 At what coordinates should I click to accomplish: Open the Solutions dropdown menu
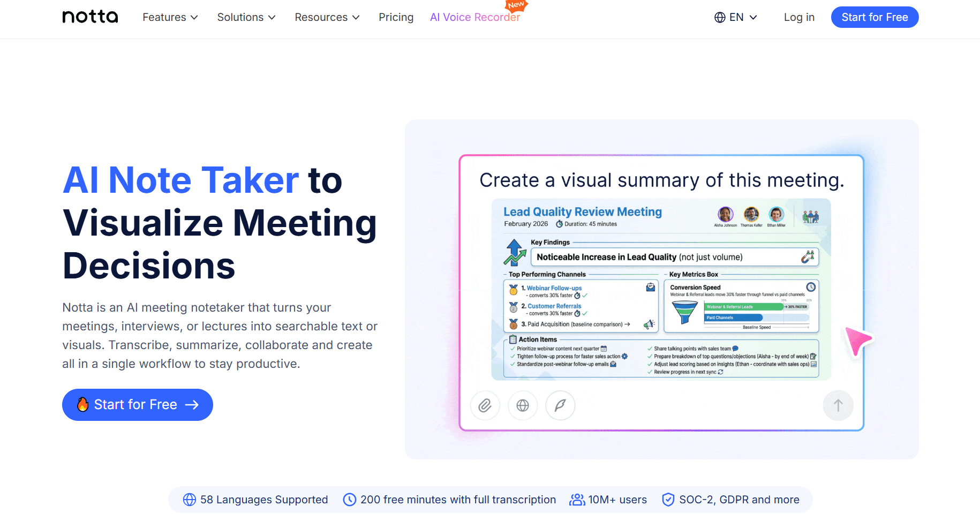coord(246,17)
